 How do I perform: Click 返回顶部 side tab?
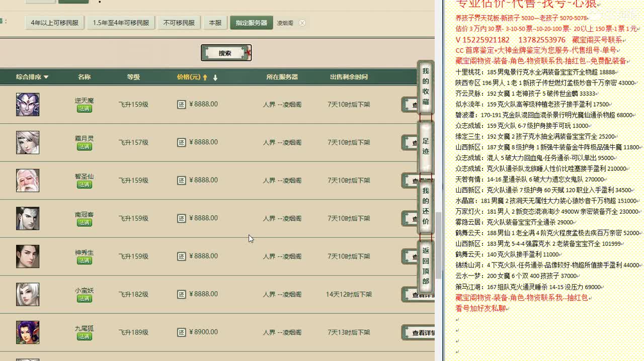(426, 265)
